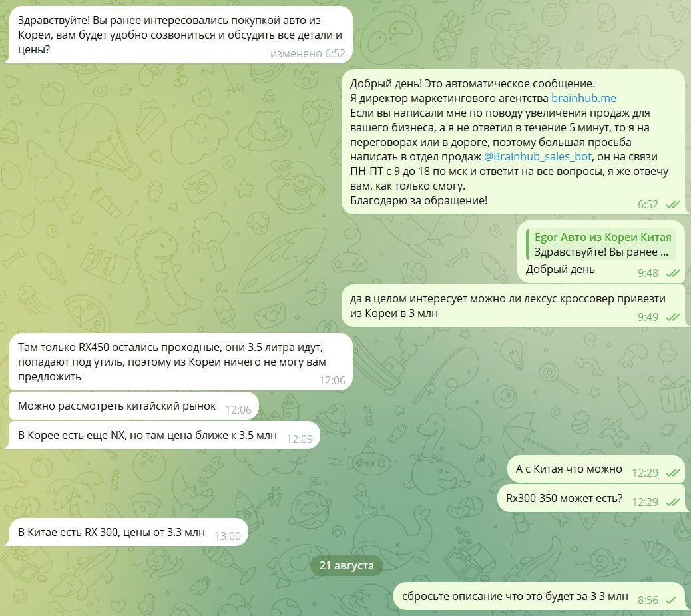
Task: Open the @Brainhub_sales_bot mention link
Action: click(538, 156)
